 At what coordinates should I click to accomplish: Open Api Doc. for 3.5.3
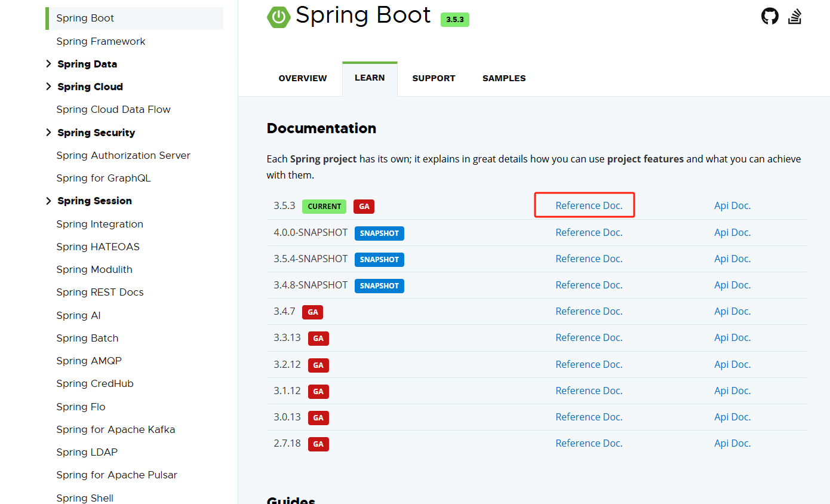[x=733, y=205]
